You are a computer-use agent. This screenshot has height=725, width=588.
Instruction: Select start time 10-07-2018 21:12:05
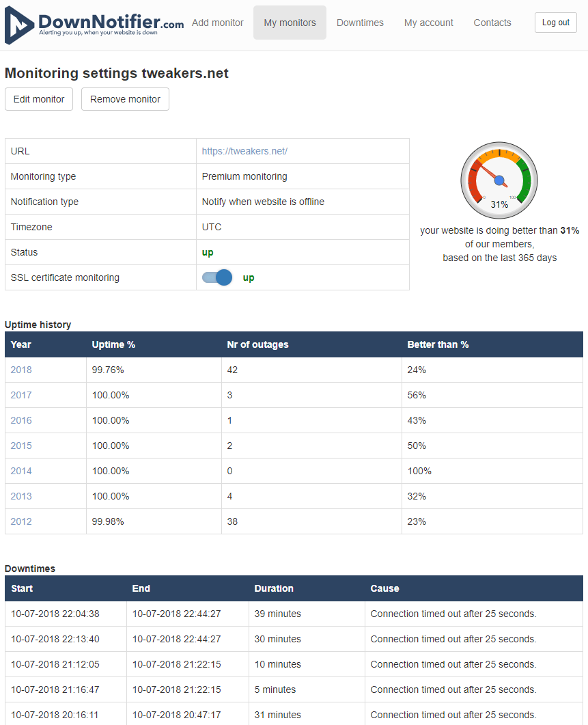(x=66, y=664)
